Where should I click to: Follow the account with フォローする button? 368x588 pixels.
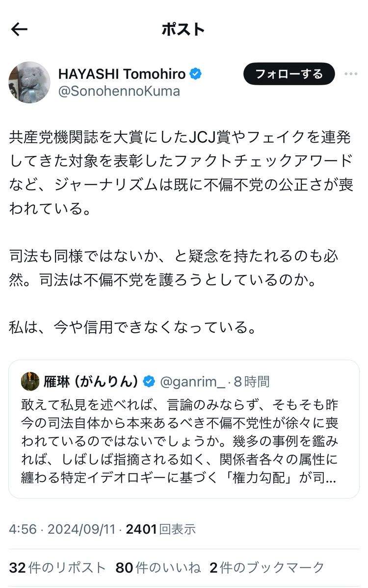[x=289, y=74]
